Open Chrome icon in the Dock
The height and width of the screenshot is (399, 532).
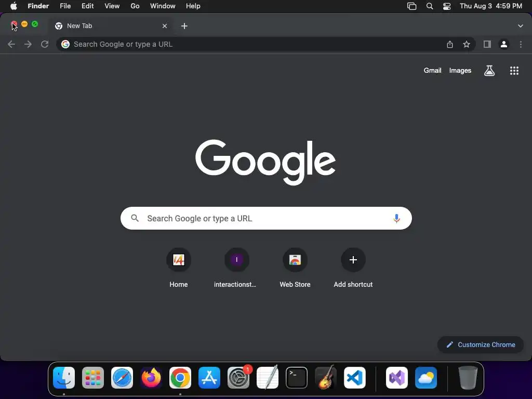[180, 378]
